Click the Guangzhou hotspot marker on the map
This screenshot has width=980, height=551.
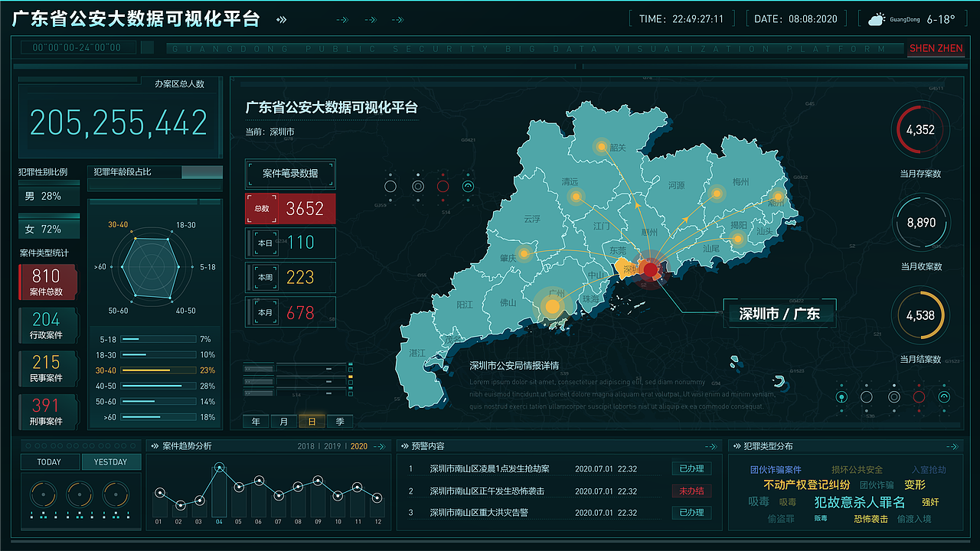click(x=552, y=307)
